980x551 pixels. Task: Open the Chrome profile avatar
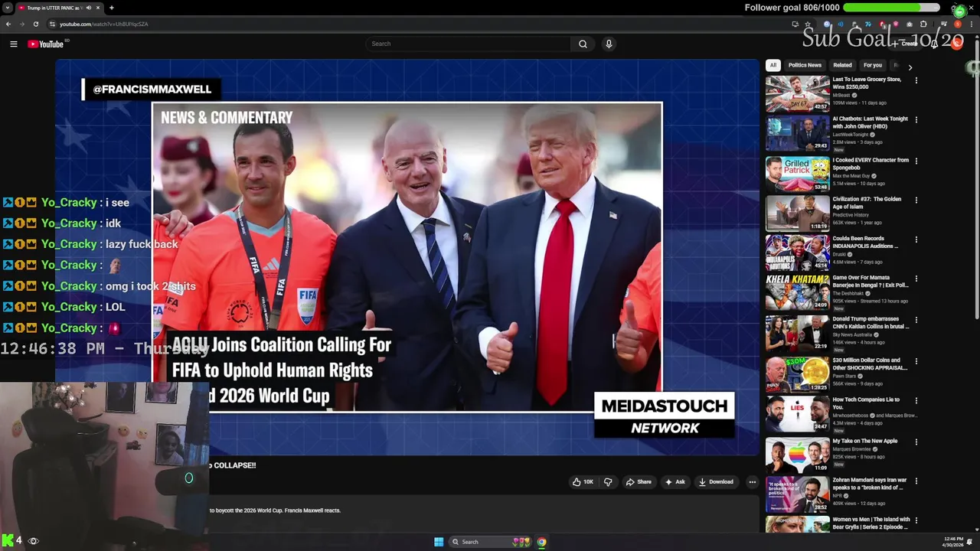[x=959, y=24]
